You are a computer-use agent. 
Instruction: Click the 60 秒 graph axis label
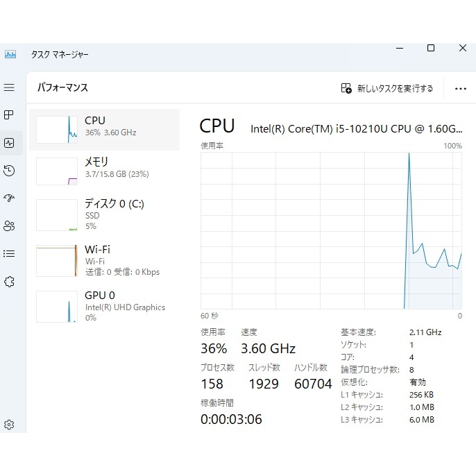point(210,316)
